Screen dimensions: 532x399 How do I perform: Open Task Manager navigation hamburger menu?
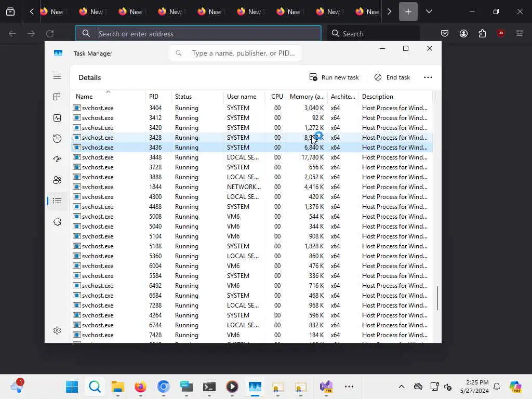coord(57,76)
